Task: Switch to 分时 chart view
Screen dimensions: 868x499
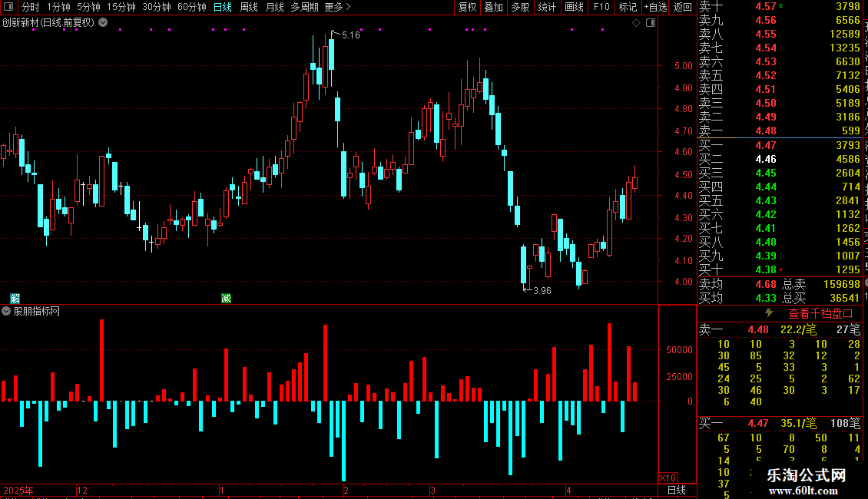Action: point(31,7)
